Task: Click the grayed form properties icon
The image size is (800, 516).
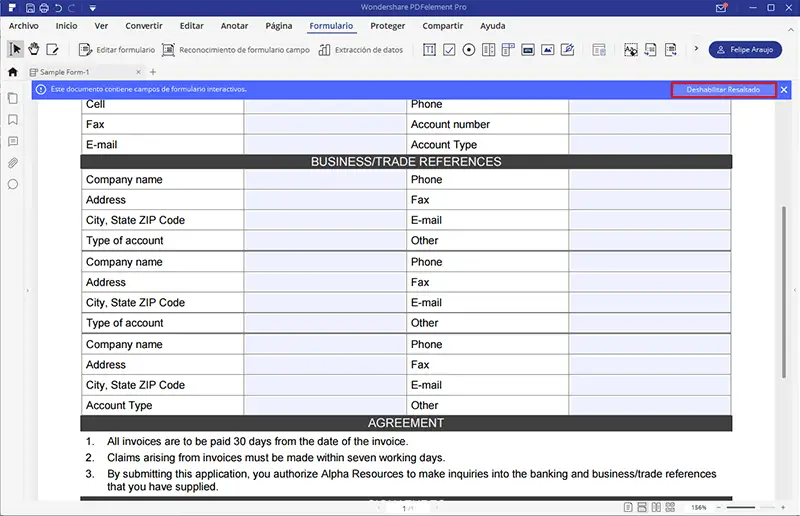Action: pos(599,50)
